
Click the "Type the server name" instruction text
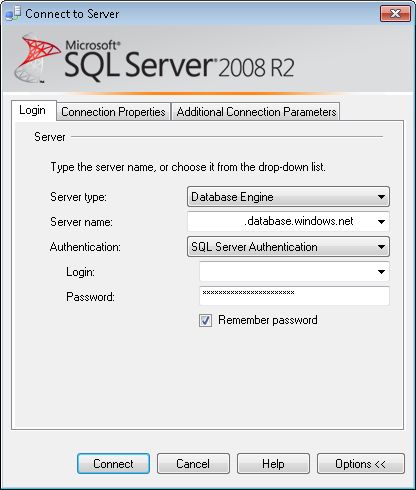pos(188,167)
